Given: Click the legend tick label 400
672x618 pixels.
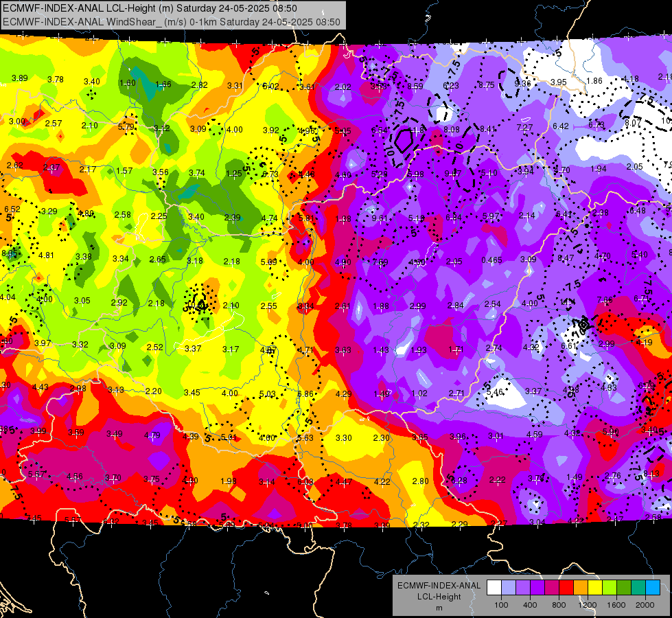Looking at the screenshot, I should point(530,605).
